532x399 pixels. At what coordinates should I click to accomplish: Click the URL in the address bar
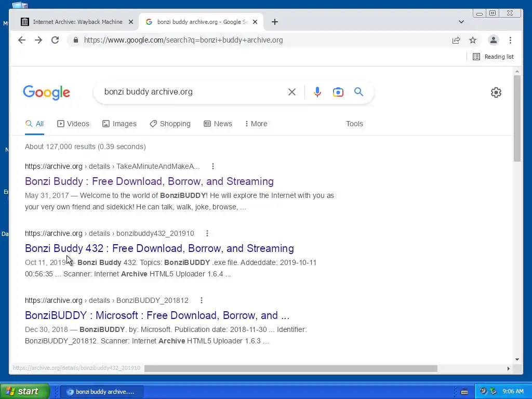pos(183,40)
